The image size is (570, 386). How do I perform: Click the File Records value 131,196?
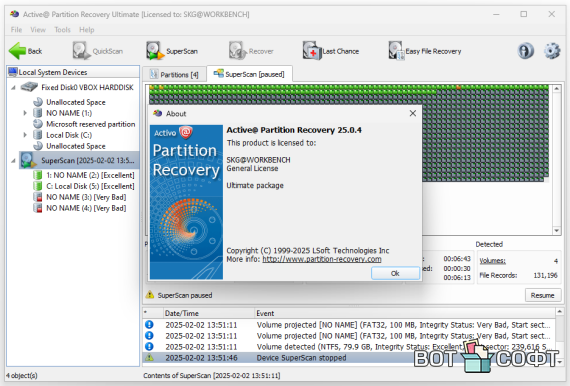tap(545, 275)
